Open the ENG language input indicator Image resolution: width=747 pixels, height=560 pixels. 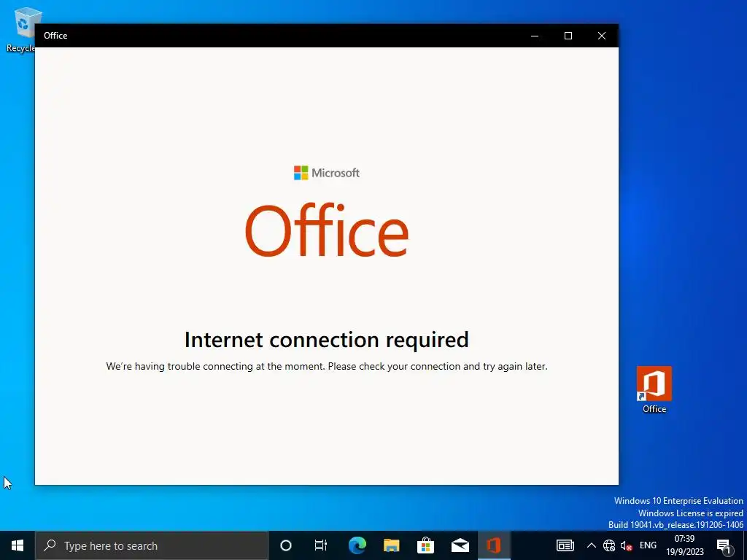(648, 545)
